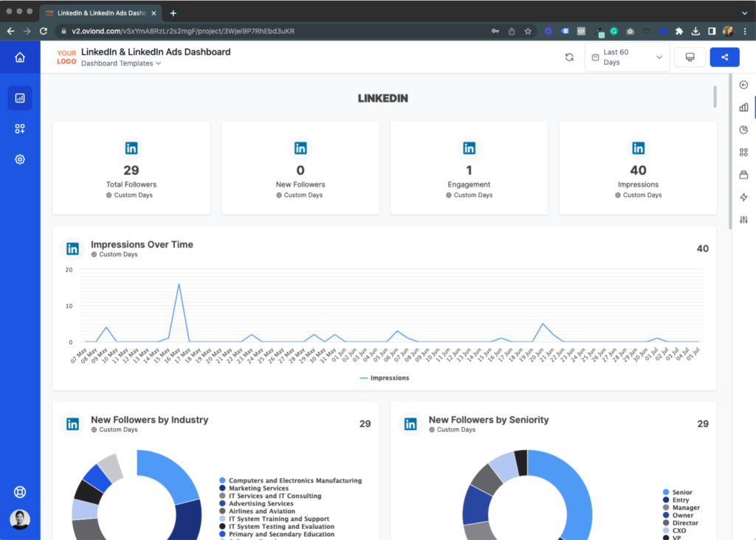This screenshot has height=540, width=756.
Task: Click the LinkedIn icon on Total Followers card
Action: click(x=131, y=148)
